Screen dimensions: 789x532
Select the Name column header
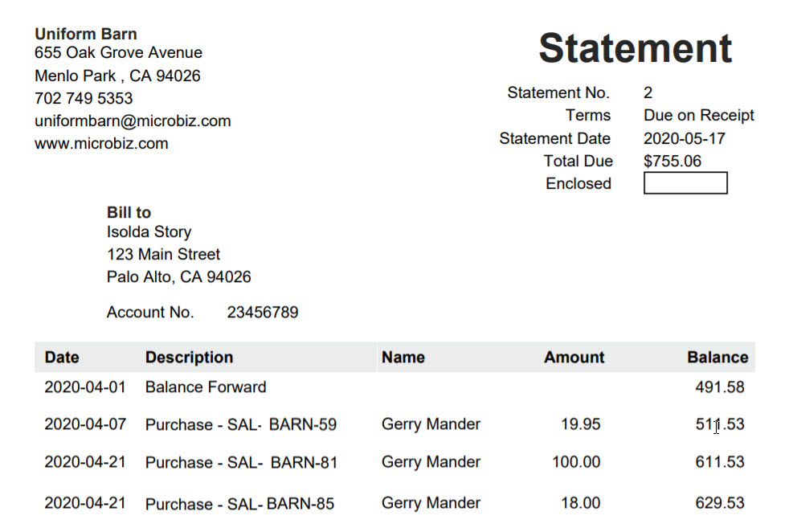click(403, 357)
